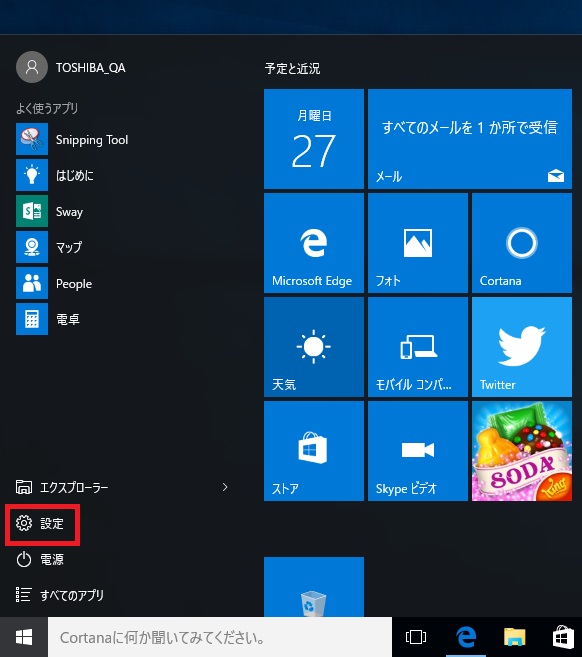Open Task View on the taskbar
582x657 pixels.
(x=416, y=637)
